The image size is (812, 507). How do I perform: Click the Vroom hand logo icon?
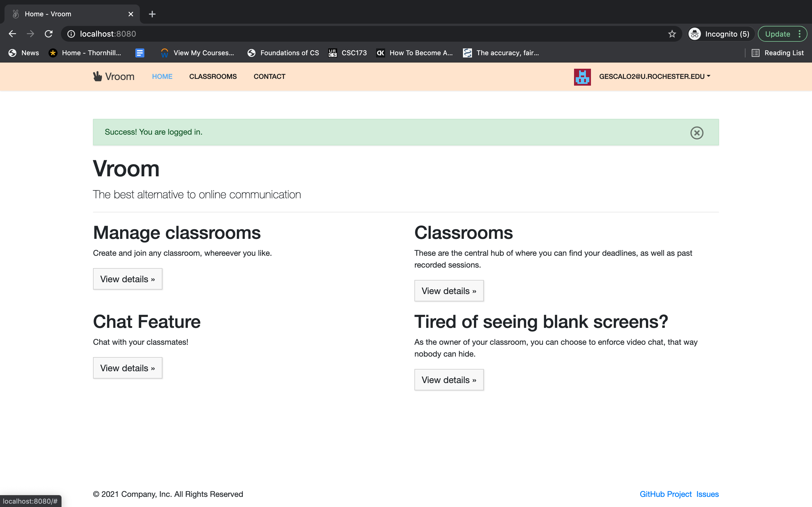[x=97, y=76]
